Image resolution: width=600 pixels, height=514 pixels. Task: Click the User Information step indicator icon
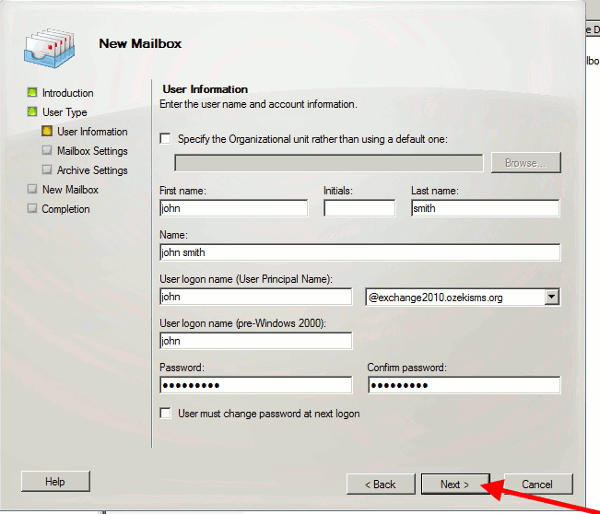click(x=47, y=131)
